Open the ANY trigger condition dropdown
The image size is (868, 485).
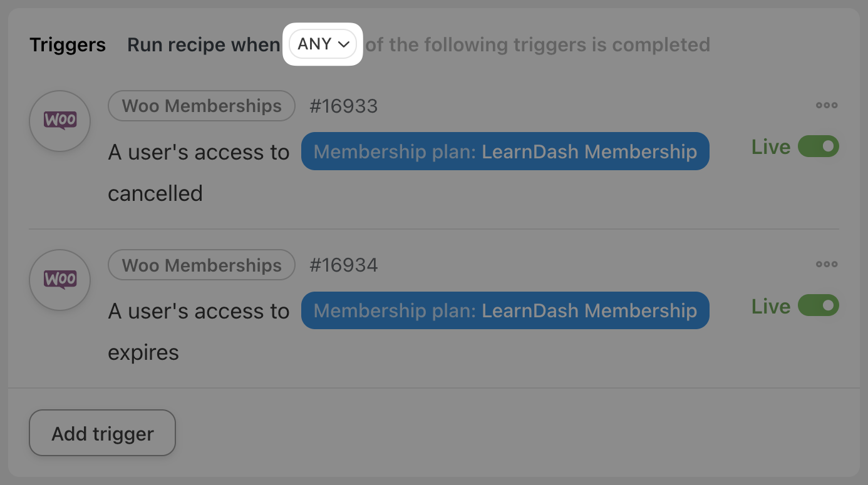[x=323, y=44]
